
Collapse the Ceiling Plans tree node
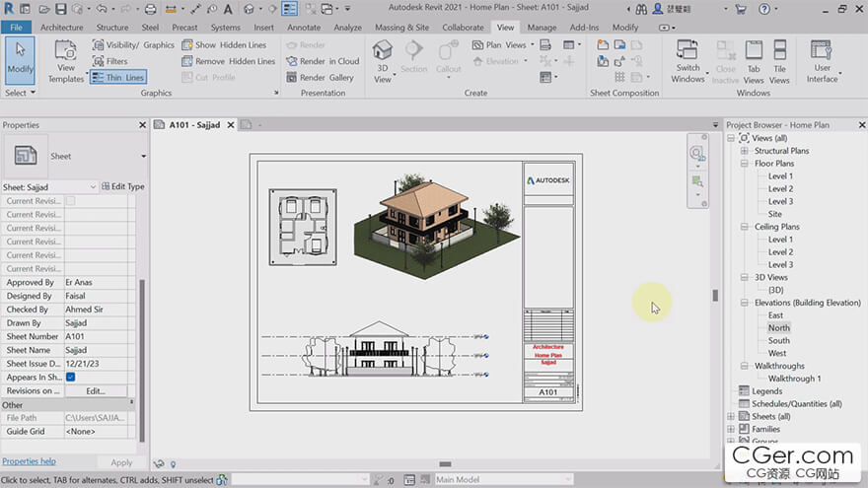745,227
